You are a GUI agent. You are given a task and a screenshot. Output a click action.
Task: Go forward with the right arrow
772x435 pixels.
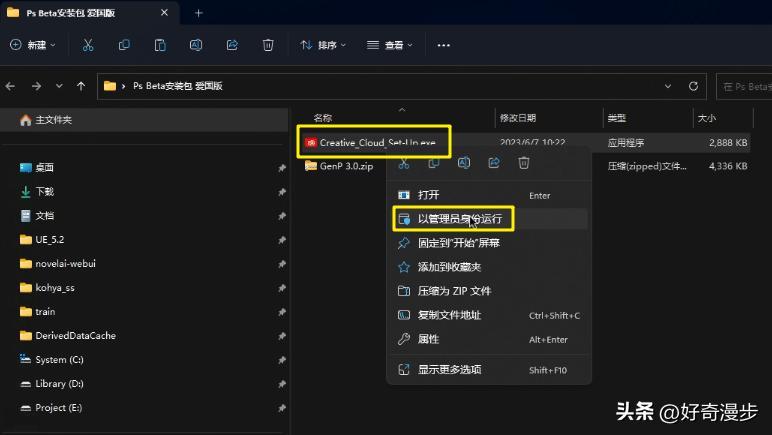point(36,86)
